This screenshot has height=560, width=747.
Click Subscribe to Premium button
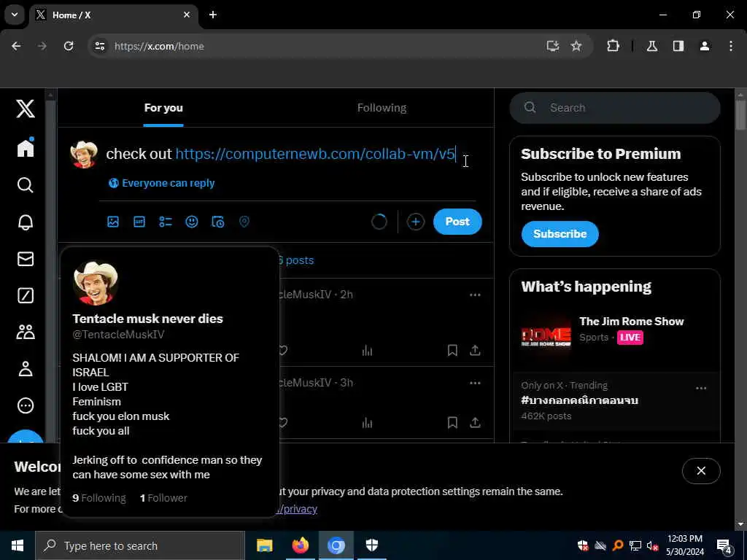pos(560,234)
